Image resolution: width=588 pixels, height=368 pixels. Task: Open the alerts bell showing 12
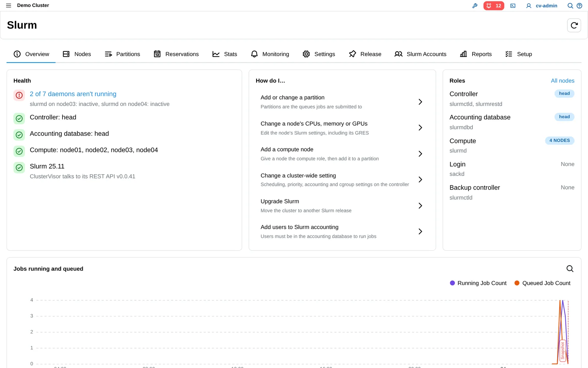tap(494, 6)
